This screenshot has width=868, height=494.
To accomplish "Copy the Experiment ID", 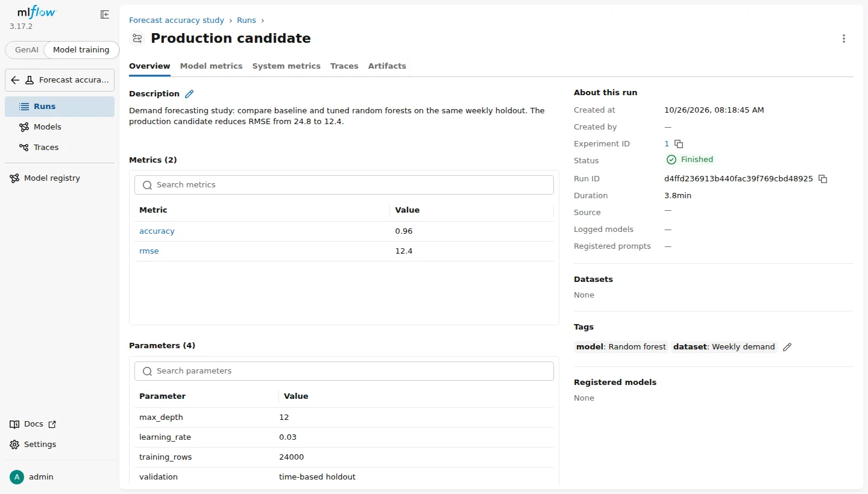I will [x=679, y=144].
